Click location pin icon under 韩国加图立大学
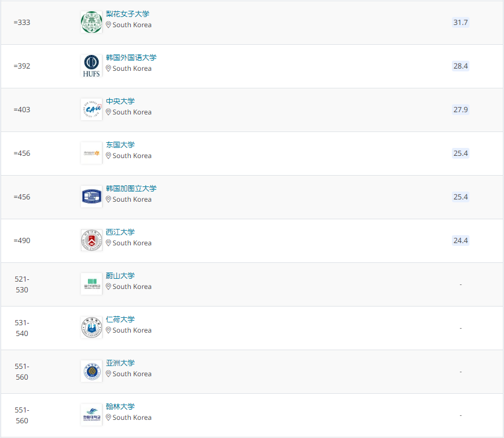Image resolution: width=504 pixels, height=438 pixels. (108, 199)
